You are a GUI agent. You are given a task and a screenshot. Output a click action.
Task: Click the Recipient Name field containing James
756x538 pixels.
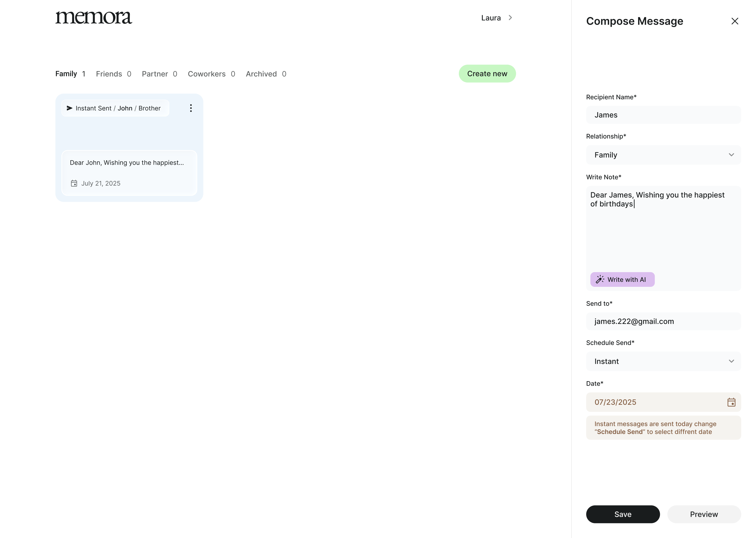pos(663,115)
